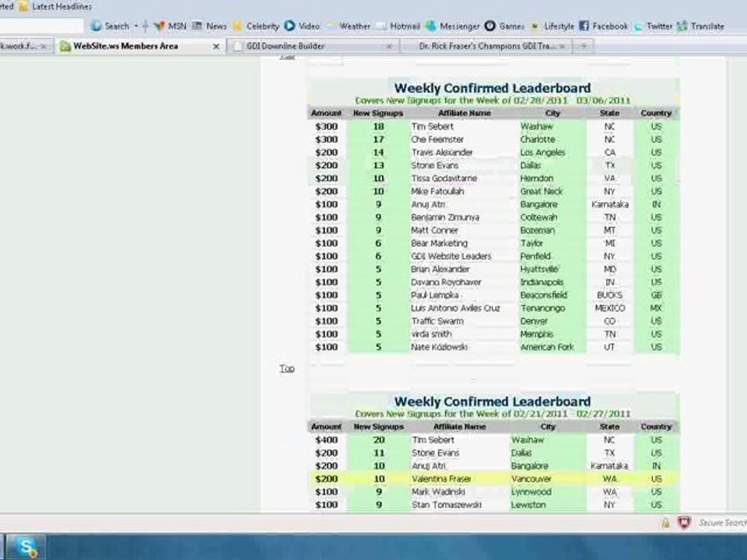Click the highlighted Valentina Fraser row name

point(442,479)
